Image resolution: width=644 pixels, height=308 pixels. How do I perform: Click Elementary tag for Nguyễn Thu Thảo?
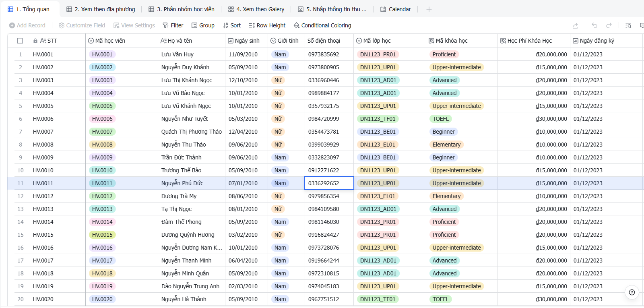pos(446,145)
